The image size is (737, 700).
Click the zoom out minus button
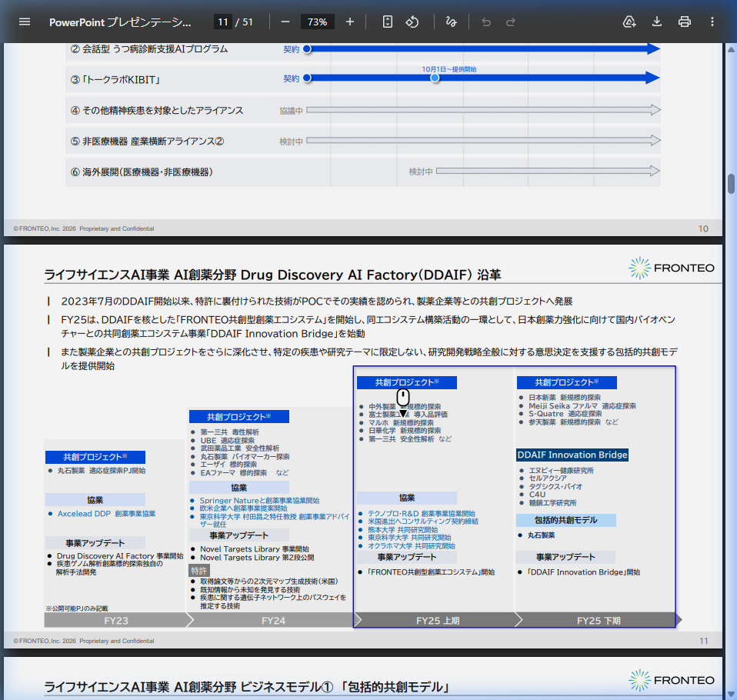(x=285, y=22)
